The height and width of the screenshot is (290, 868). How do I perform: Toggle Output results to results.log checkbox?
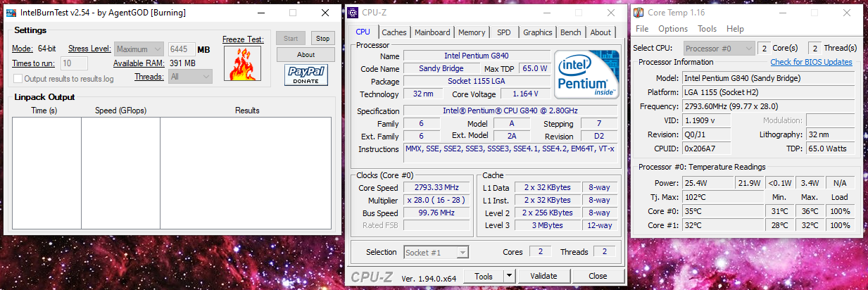(x=19, y=78)
